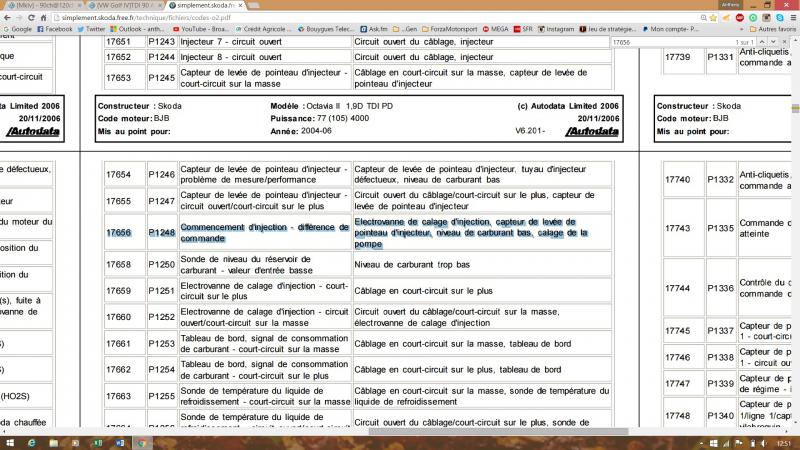Expand the ForzaMotorsport bookmark folder
Image resolution: width=800 pixels, height=450 pixels.
click(x=449, y=29)
